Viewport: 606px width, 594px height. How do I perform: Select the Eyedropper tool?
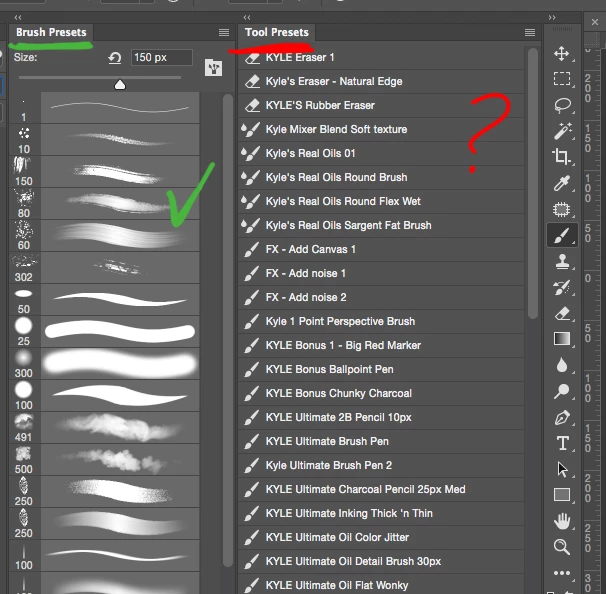(562, 183)
